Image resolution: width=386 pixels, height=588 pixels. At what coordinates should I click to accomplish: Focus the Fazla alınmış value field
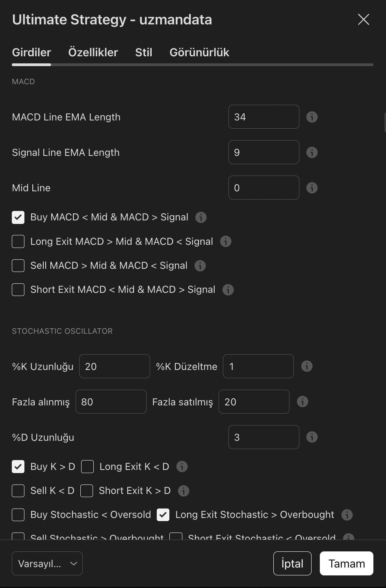tap(111, 402)
